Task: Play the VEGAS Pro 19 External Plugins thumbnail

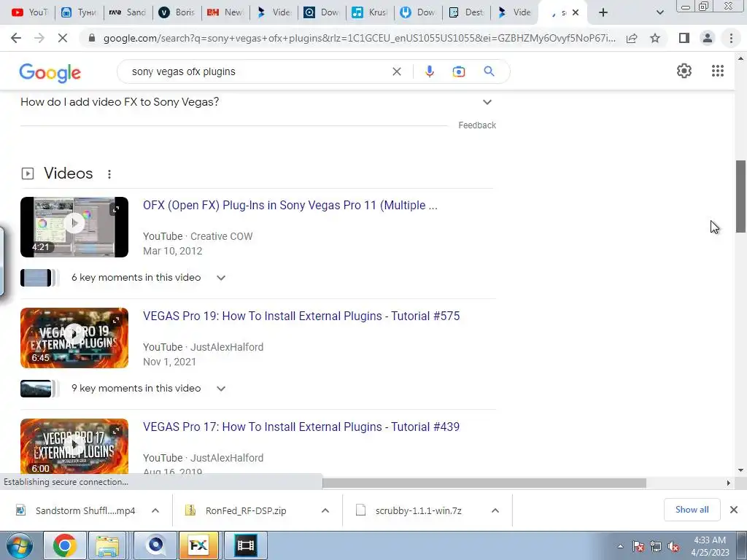Action: [74, 338]
